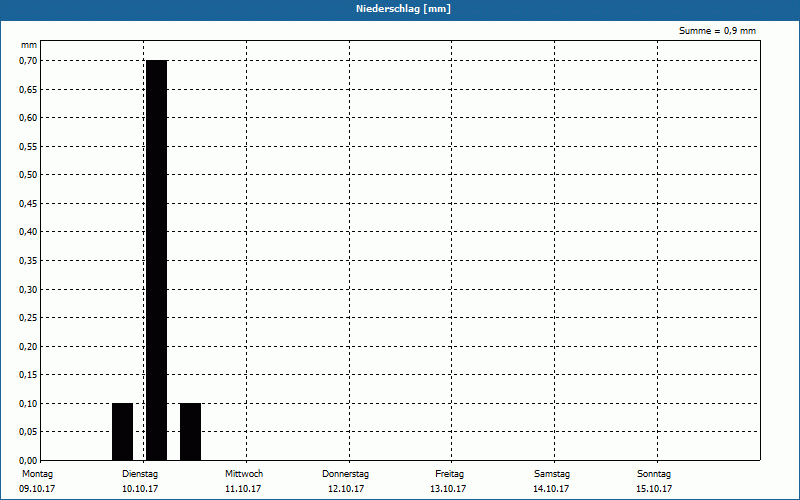
Task: Click the date '13.10.17'
Action: (x=448, y=489)
